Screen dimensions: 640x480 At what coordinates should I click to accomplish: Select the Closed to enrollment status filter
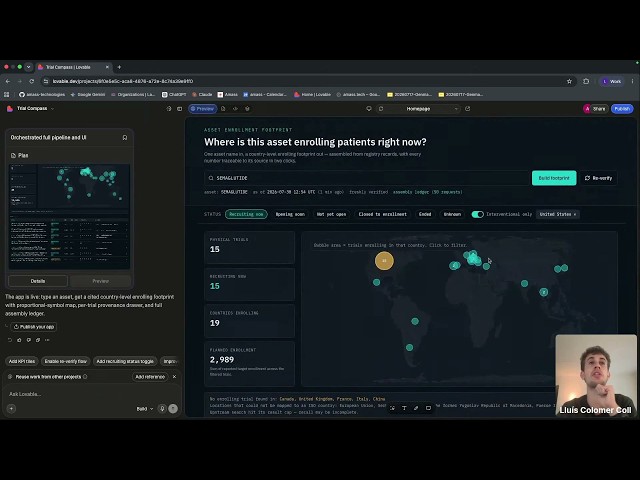pyautogui.click(x=382, y=214)
